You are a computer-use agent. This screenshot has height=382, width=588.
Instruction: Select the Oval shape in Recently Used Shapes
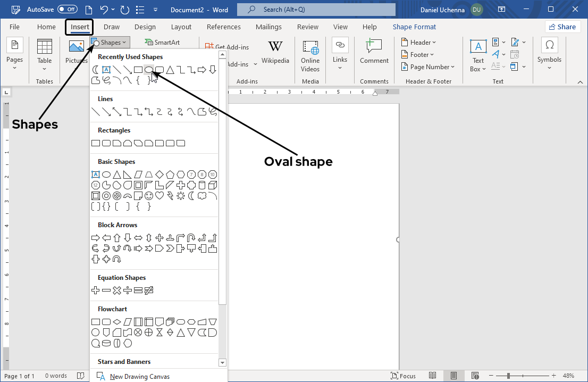(x=148, y=70)
